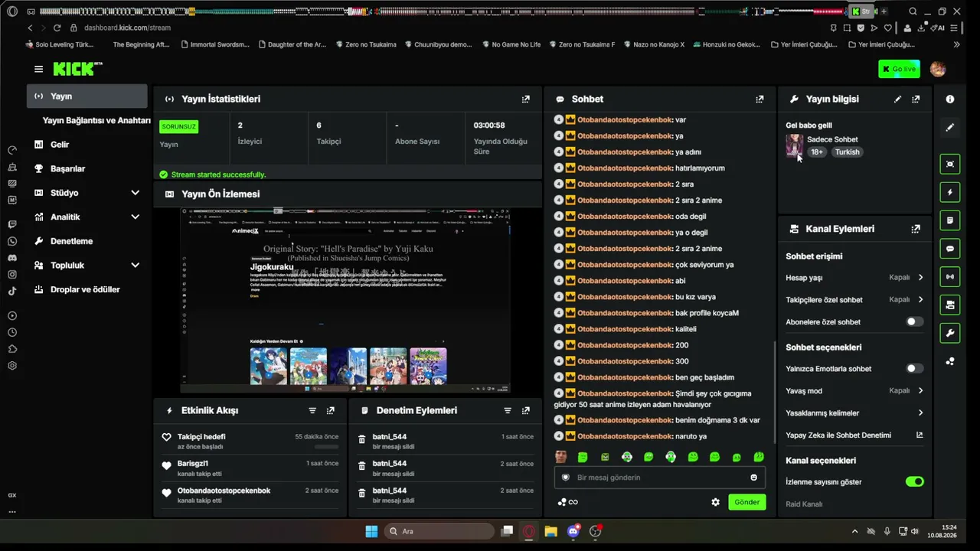
Task: Toggle Yalnızca Emotlarla sohbet switch
Action: (914, 369)
